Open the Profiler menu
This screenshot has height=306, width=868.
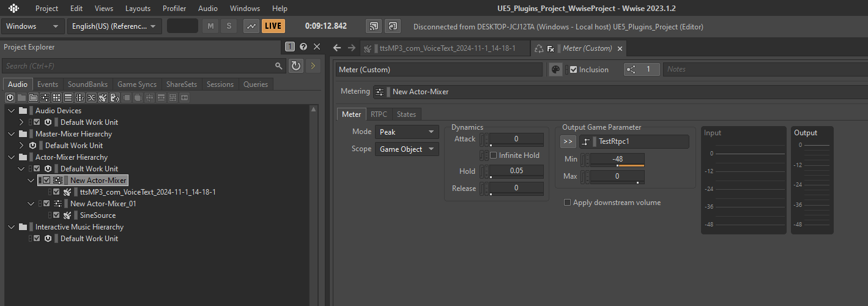tap(174, 9)
